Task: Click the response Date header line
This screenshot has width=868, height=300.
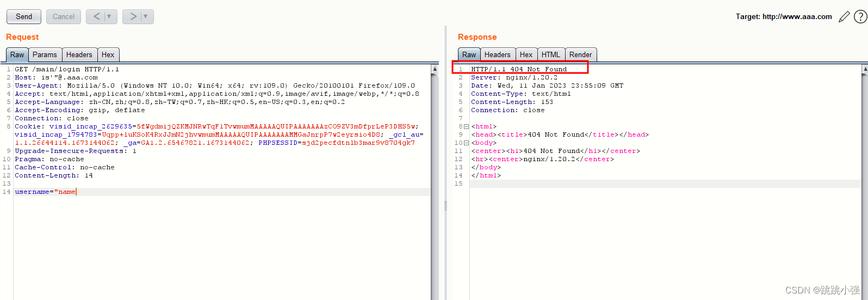Action: 547,85
